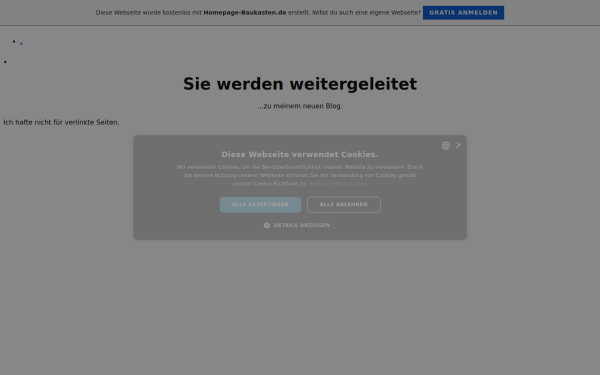Click the title Diese Webseite verwendet Cookies.
This screenshot has height=375, width=600.
300,155
